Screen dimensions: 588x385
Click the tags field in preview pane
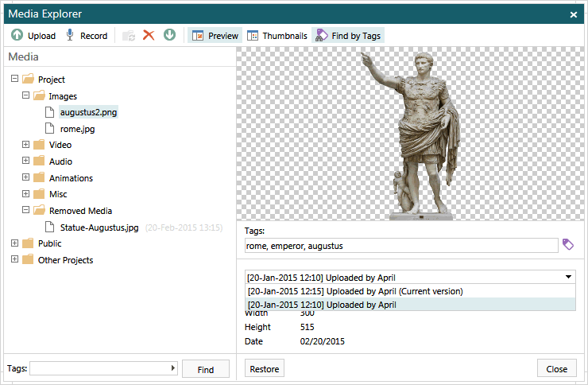coord(401,246)
